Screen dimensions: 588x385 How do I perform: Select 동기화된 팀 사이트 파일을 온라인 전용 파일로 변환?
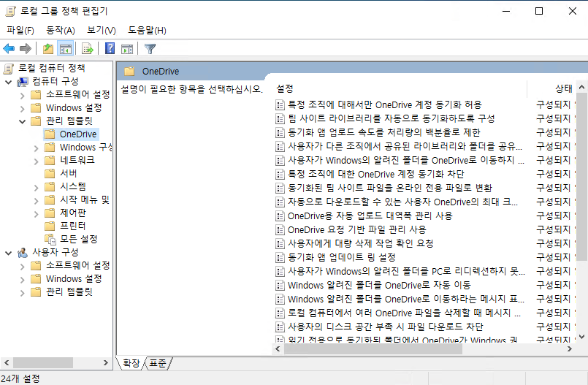pyautogui.click(x=389, y=188)
